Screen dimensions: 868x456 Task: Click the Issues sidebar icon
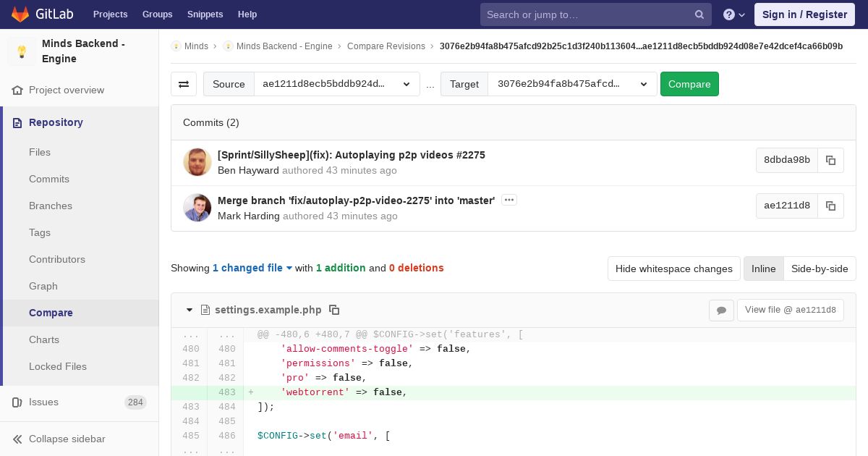[x=17, y=402]
